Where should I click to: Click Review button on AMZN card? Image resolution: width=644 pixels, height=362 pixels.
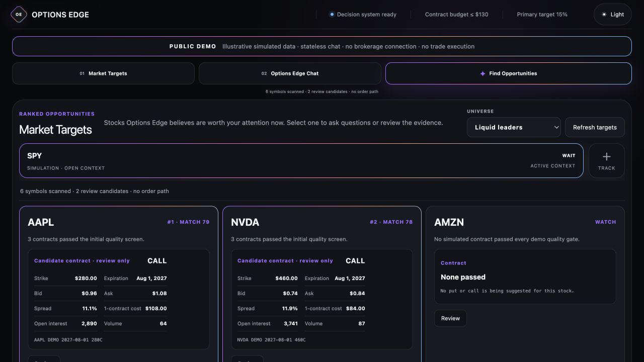click(450, 318)
